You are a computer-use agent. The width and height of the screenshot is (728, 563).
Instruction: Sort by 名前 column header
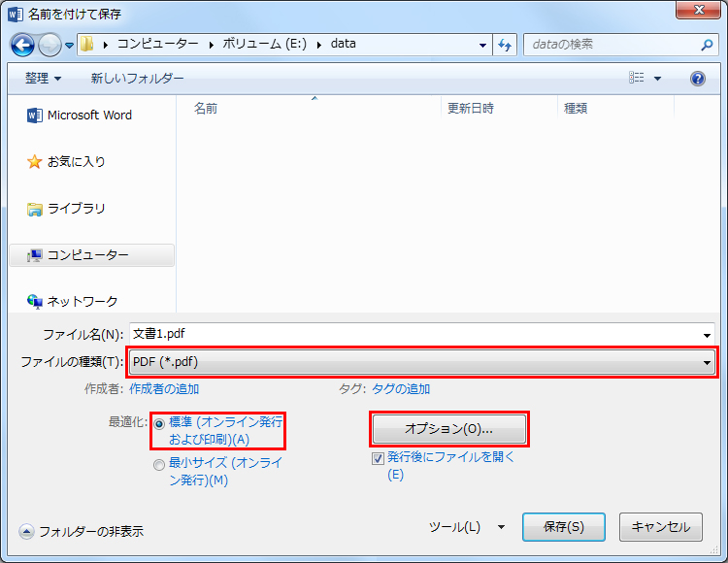(206, 108)
